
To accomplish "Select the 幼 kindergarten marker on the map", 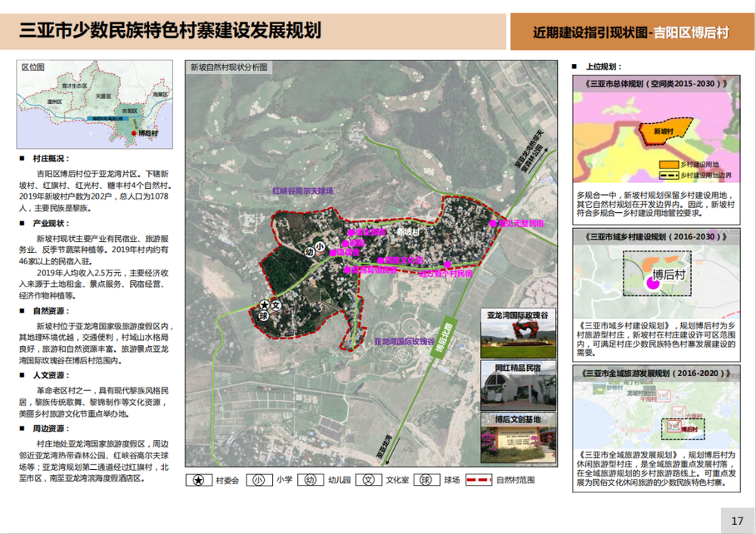I will 311,252.
